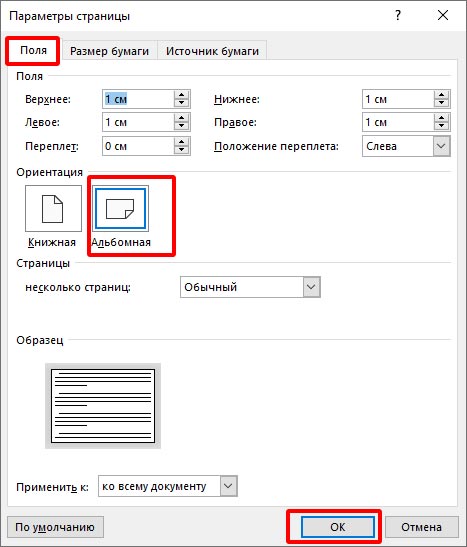Decrease the Правое margin value
The width and height of the screenshot is (467, 547).
(442, 126)
